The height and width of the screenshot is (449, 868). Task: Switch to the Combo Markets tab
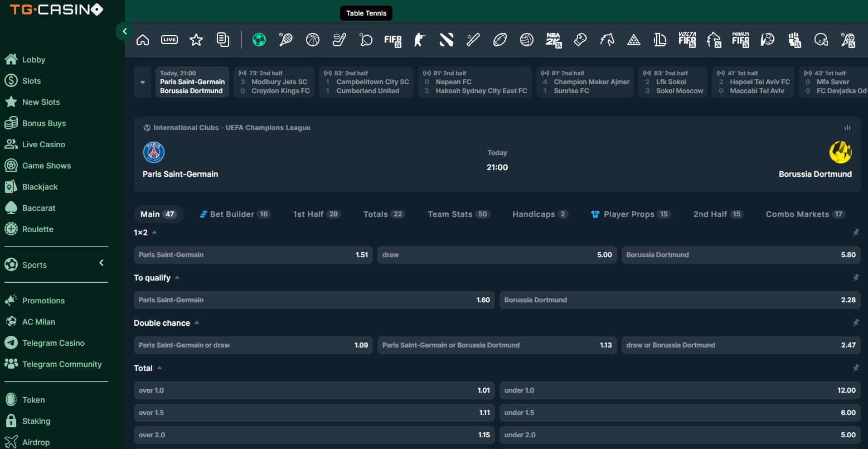[806, 214]
